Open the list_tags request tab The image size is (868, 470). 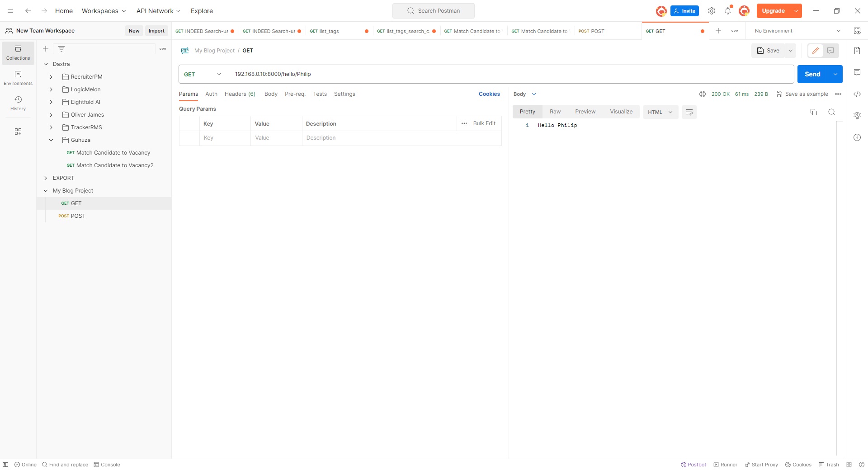coord(339,31)
